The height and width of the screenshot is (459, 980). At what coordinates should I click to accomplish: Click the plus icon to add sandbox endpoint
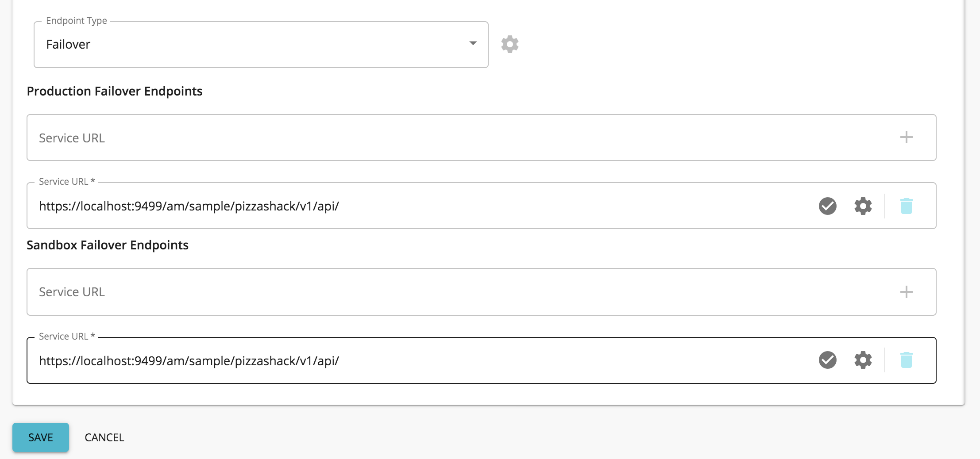(907, 291)
